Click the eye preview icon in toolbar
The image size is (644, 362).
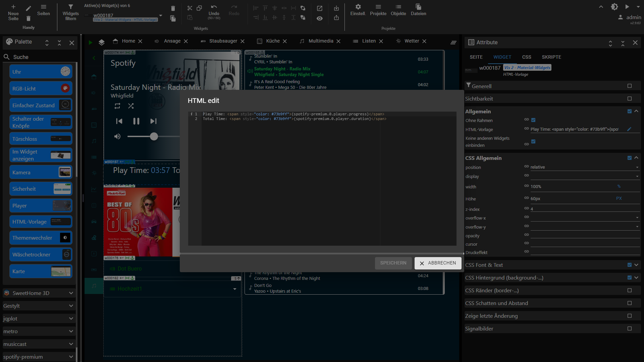point(320,18)
